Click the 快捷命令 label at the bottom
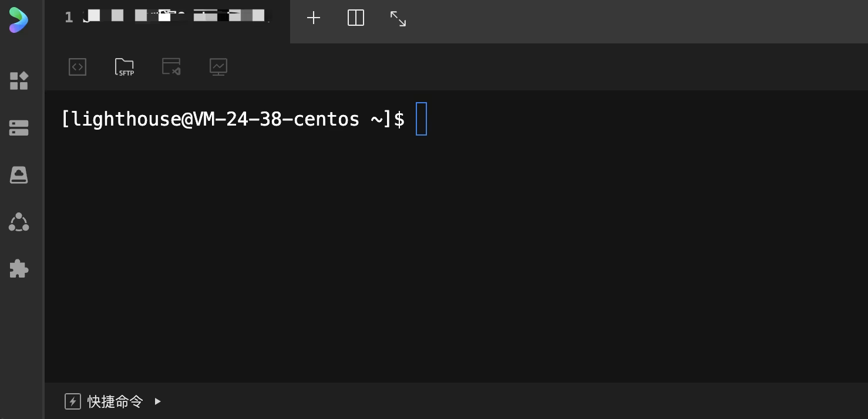This screenshot has width=868, height=419. [x=115, y=401]
